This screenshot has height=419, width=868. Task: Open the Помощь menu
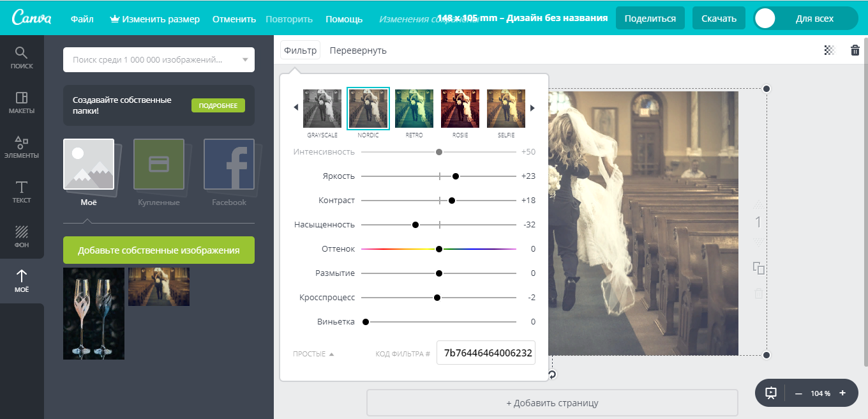click(343, 19)
